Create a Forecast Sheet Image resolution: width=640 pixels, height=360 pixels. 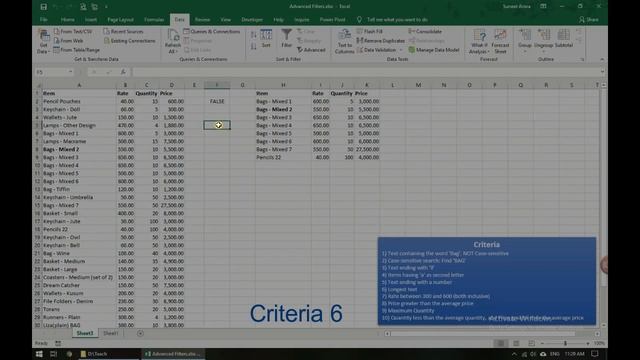click(x=500, y=42)
